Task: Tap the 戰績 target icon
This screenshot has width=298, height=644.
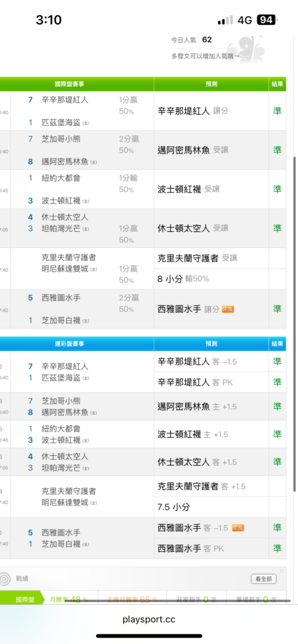Action: [5, 579]
